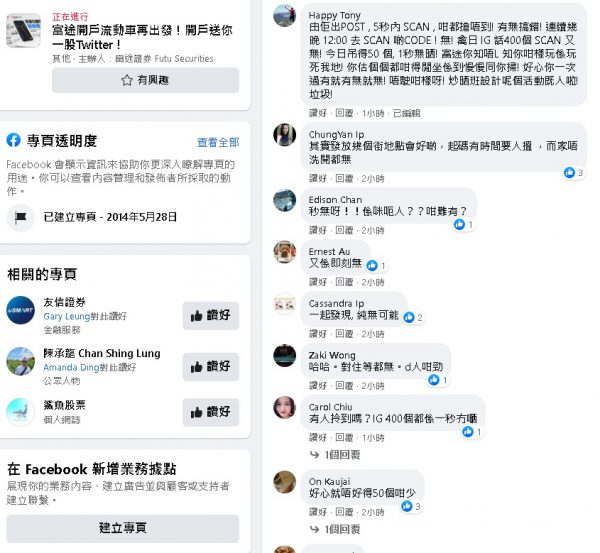Click the Facebook logo beside 專頁透明度
600x553 pixels.
point(13,140)
